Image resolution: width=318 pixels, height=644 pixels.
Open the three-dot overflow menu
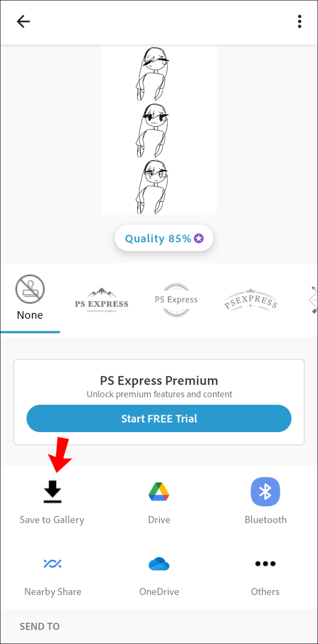pyautogui.click(x=300, y=22)
